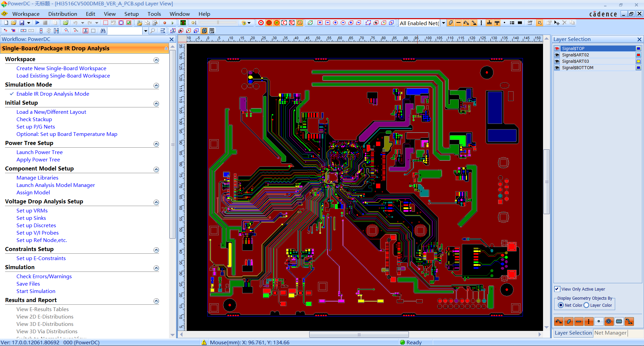644x346 pixels.
Task: Toggle visibility eye of Signal$TOP layer
Action: (557, 48)
